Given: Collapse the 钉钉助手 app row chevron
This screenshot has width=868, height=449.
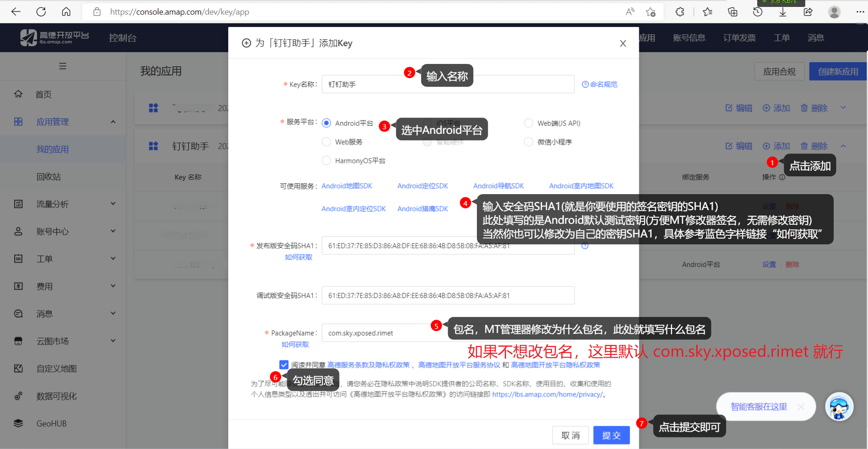Looking at the screenshot, I should coord(843,146).
